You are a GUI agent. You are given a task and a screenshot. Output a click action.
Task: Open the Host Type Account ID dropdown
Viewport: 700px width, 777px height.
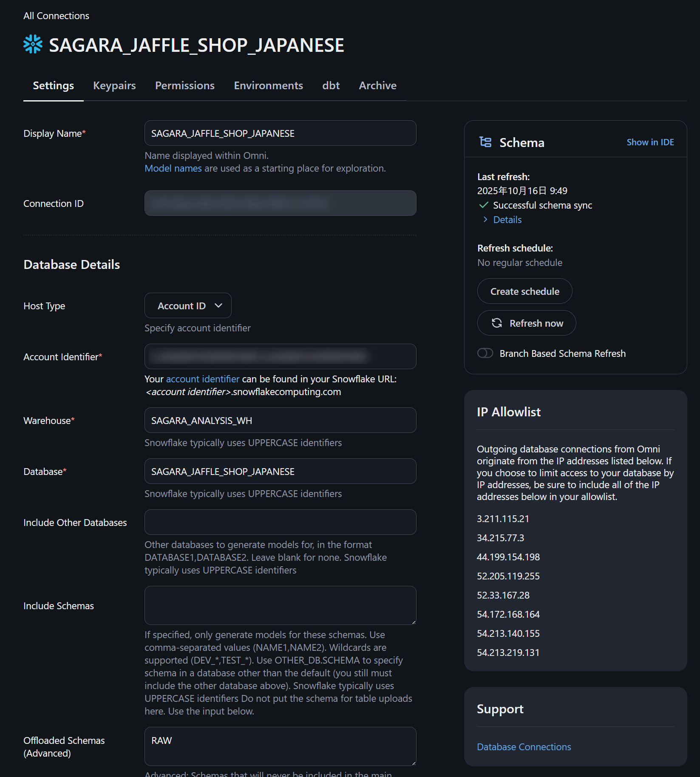188,305
